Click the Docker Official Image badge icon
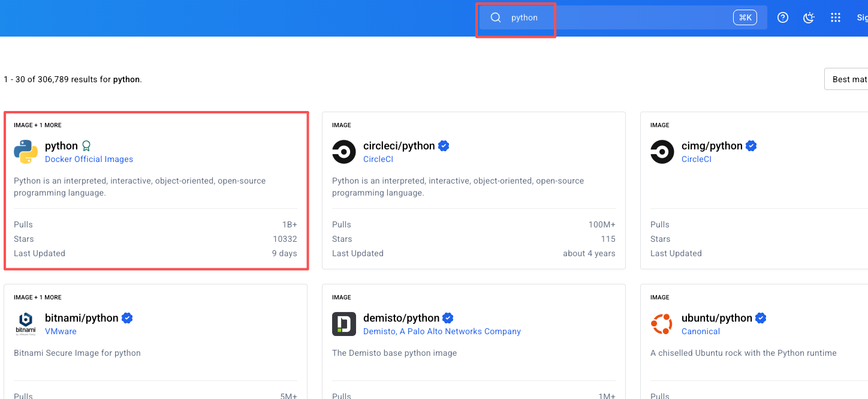The height and width of the screenshot is (399, 868). pos(86,146)
